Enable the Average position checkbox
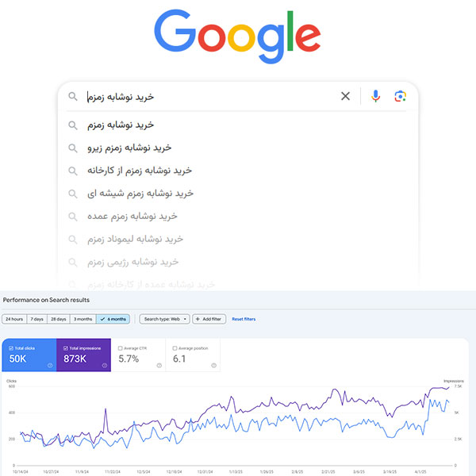Image resolution: width=476 pixels, height=476 pixels. click(x=175, y=348)
